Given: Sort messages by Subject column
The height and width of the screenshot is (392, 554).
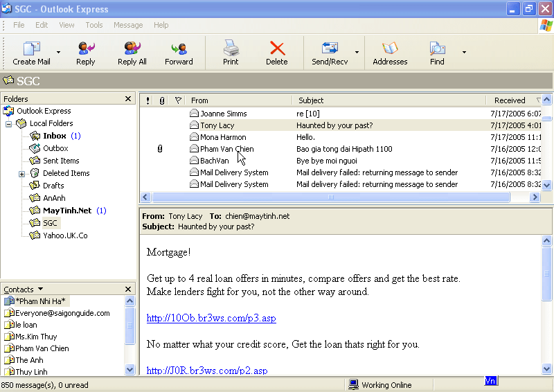Looking at the screenshot, I should click(x=389, y=100).
